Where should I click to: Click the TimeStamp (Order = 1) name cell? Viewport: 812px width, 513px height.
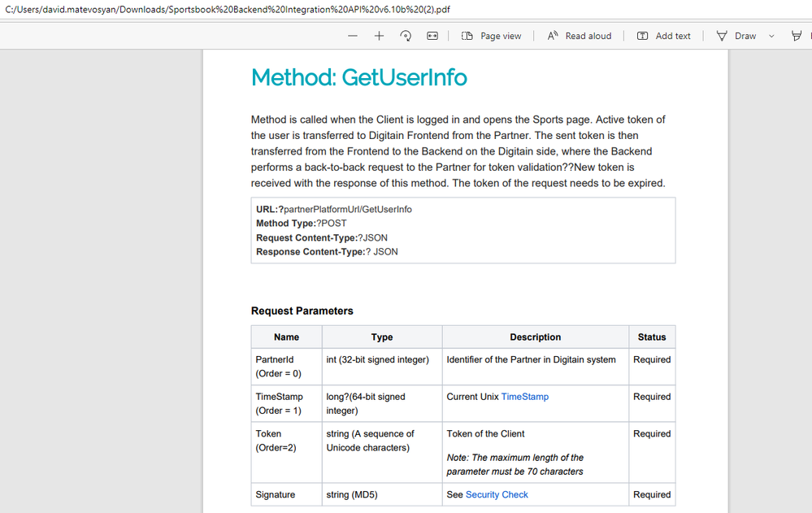286,404
